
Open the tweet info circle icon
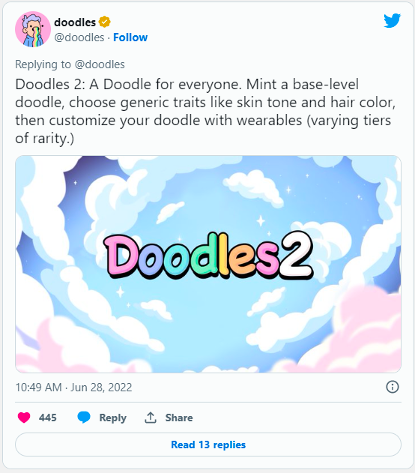point(392,387)
